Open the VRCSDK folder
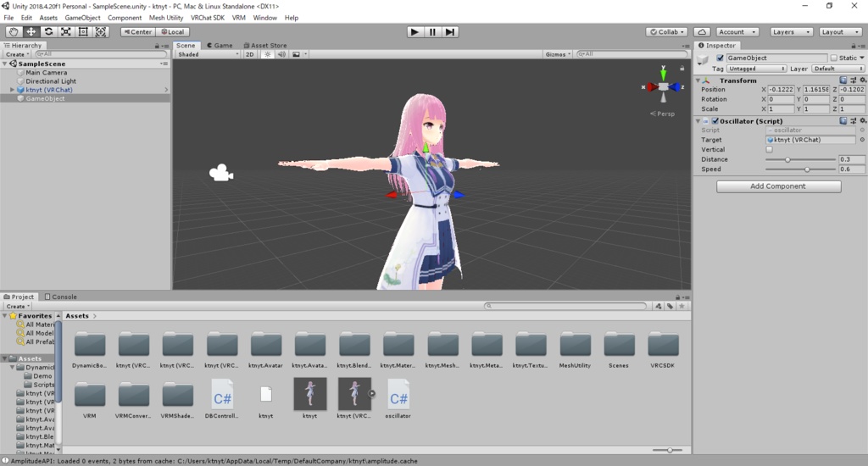 (x=663, y=349)
